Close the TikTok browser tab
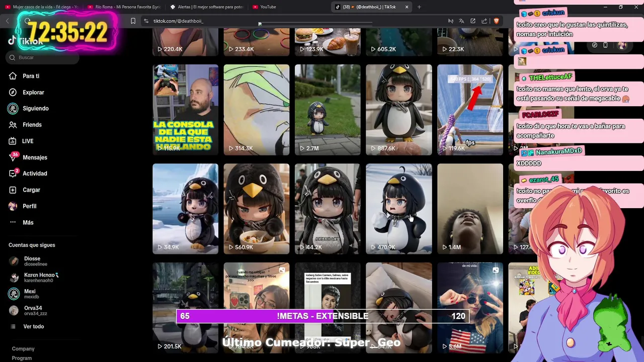Image resolution: width=644 pixels, height=362 pixels. tap(407, 7)
